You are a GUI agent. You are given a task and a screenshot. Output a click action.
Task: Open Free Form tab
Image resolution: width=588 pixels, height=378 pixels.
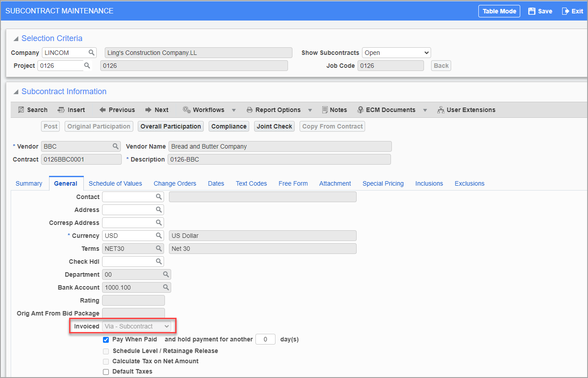click(x=293, y=183)
